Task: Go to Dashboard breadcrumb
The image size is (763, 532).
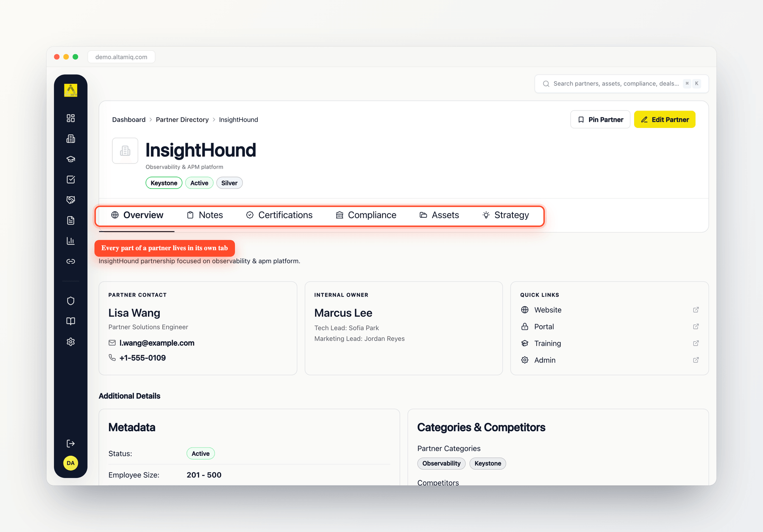Action: coord(129,120)
